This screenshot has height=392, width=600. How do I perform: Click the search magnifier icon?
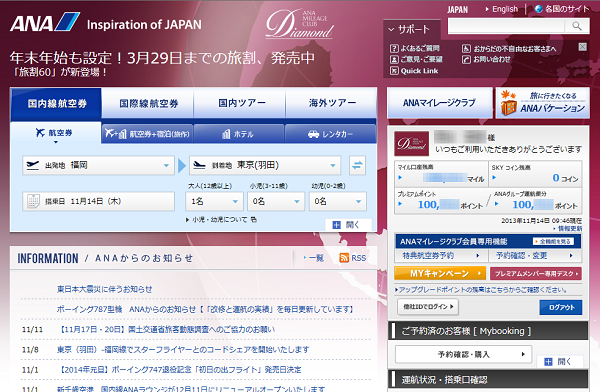tap(577, 26)
